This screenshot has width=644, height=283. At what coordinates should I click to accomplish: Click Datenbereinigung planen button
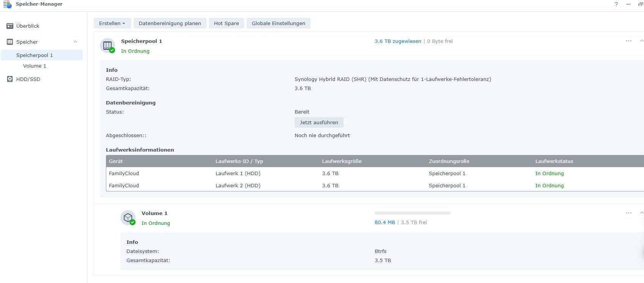pyautogui.click(x=170, y=23)
